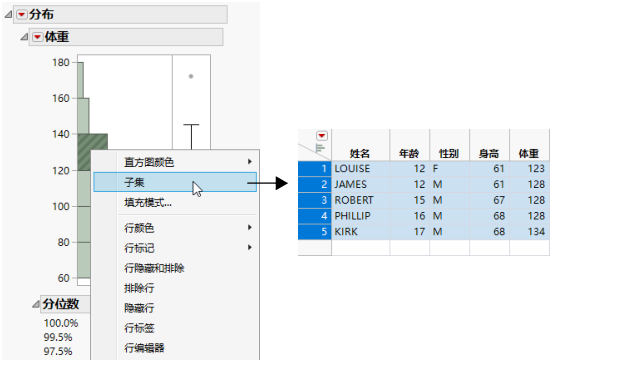Image resolution: width=624 pixels, height=370 pixels.
Task: Click height value 67 in ROBERT row
Action: [489, 200]
